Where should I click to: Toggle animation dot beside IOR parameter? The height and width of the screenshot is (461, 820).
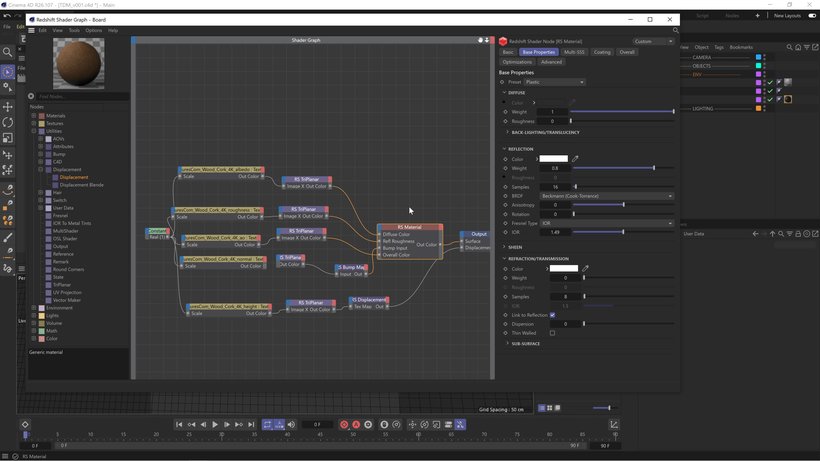tap(505, 232)
